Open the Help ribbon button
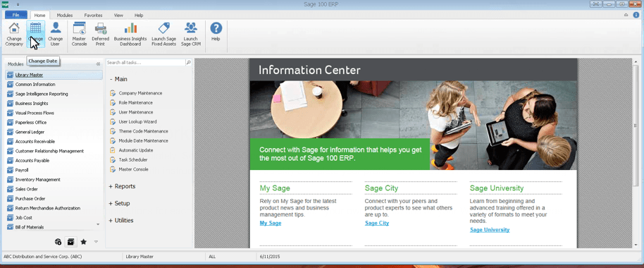 (216, 32)
